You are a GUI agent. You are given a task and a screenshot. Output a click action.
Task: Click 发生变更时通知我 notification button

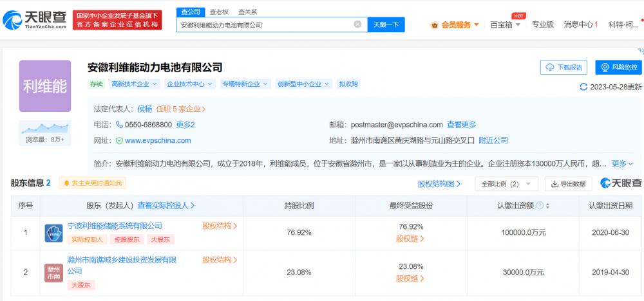tap(92, 183)
